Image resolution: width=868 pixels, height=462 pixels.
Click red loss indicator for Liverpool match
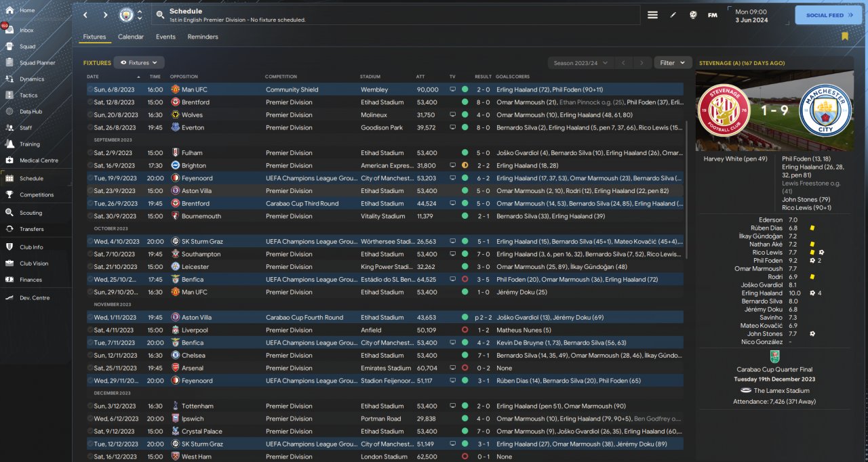click(465, 330)
